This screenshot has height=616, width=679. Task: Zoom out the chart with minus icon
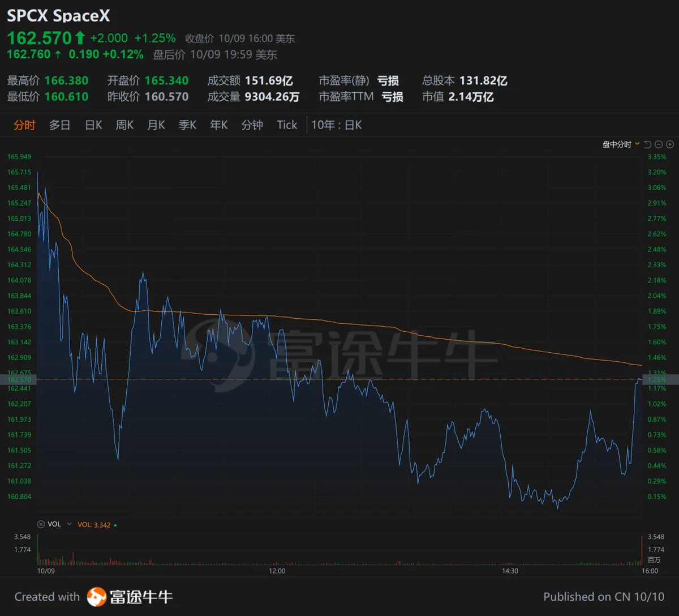659,145
